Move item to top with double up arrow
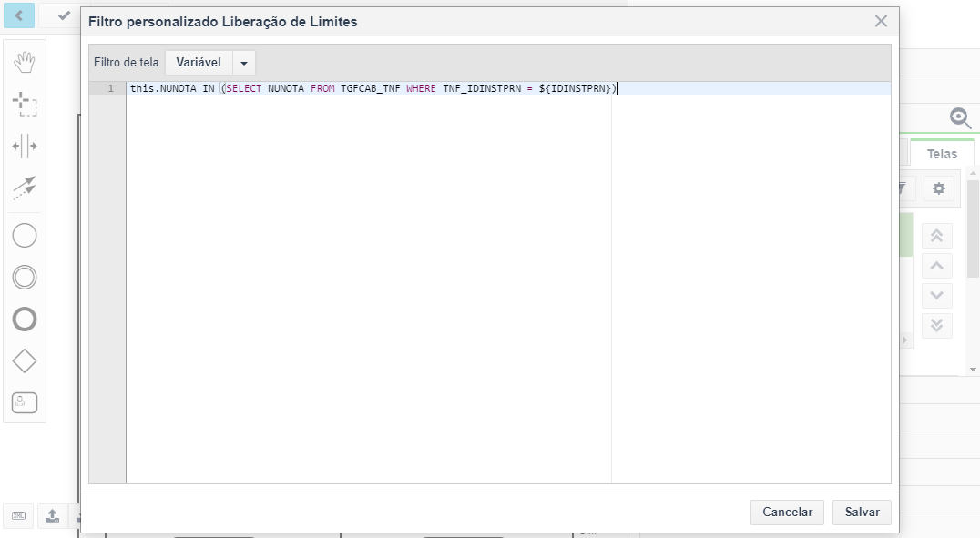This screenshot has width=980, height=538. (936, 236)
